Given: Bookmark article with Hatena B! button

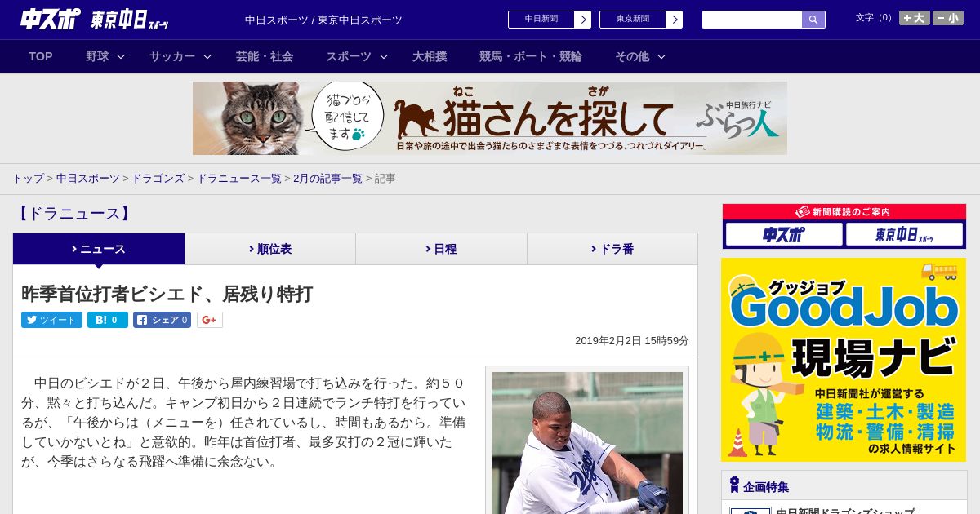Looking at the screenshot, I should point(108,320).
